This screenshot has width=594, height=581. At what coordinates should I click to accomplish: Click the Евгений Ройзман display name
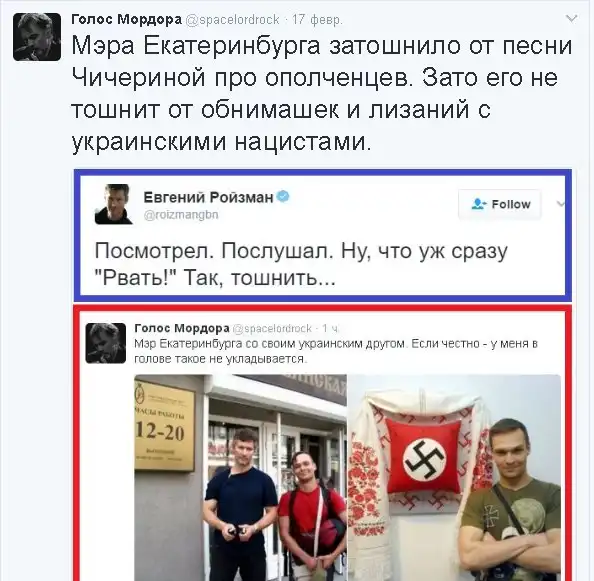tap(208, 197)
